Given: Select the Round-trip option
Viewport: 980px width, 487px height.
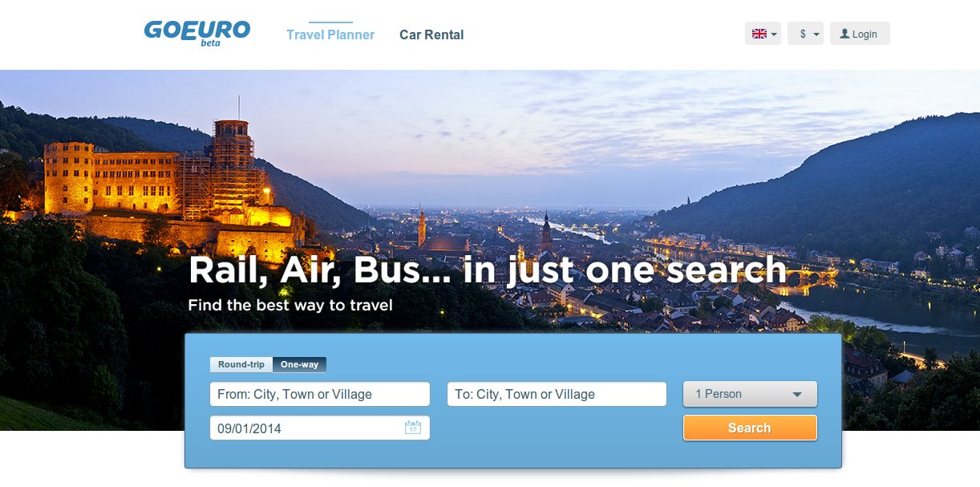Looking at the screenshot, I should [x=241, y=364].
